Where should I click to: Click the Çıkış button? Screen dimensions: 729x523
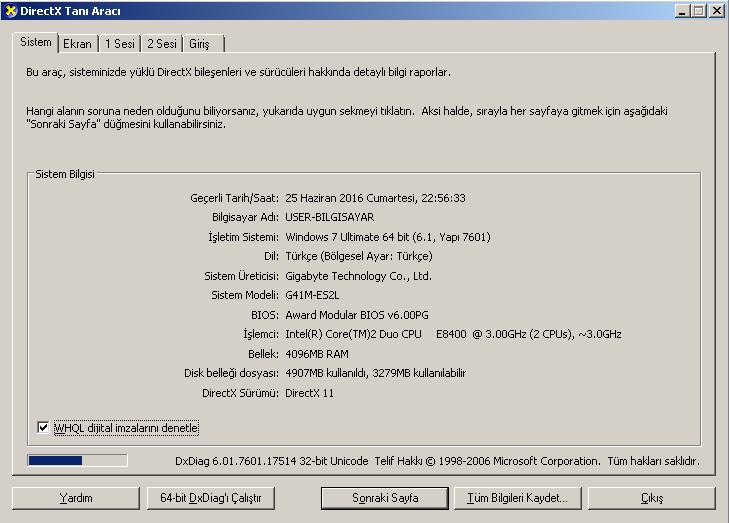click(652, 498)
